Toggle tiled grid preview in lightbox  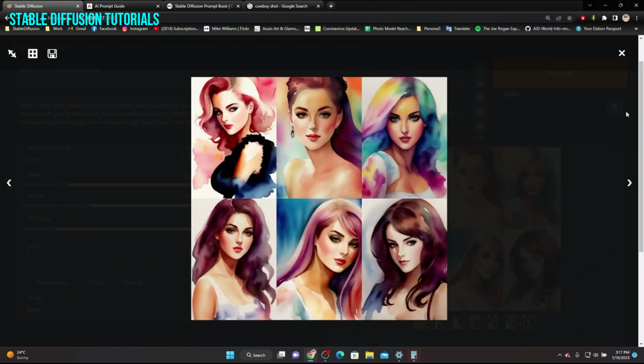tap(33, 54)
